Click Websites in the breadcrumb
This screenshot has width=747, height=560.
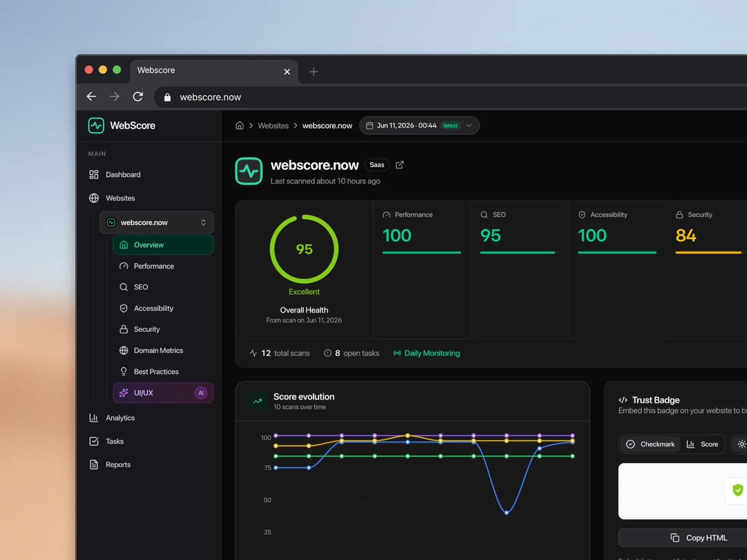pyautogui.click(x=273, y=126)
